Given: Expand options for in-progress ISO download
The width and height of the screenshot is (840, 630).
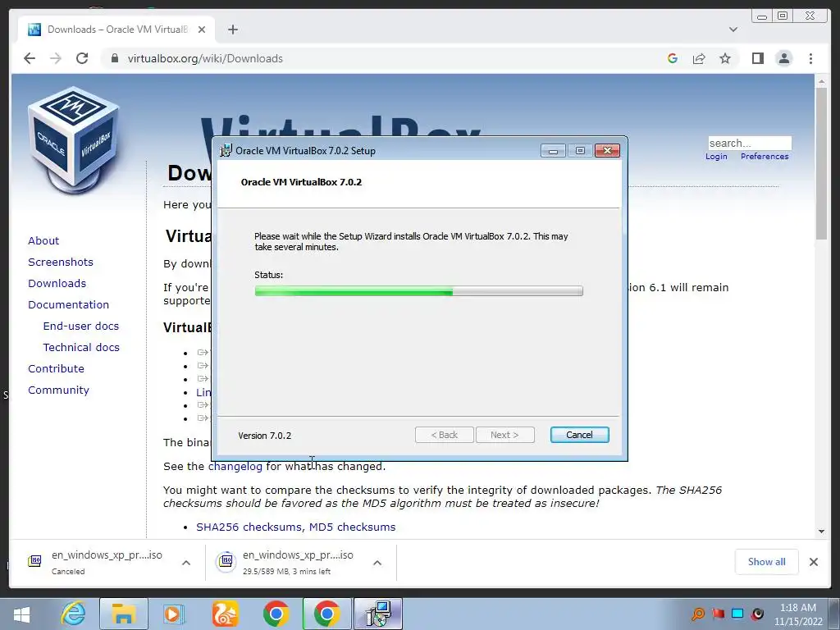Looking at the screenshot, I should point(377,563).
